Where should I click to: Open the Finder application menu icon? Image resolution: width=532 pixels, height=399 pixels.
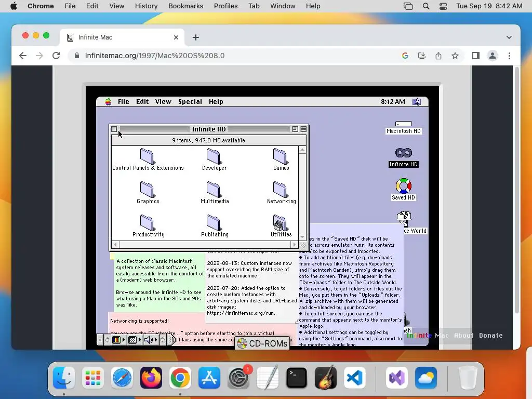(417, 102)
